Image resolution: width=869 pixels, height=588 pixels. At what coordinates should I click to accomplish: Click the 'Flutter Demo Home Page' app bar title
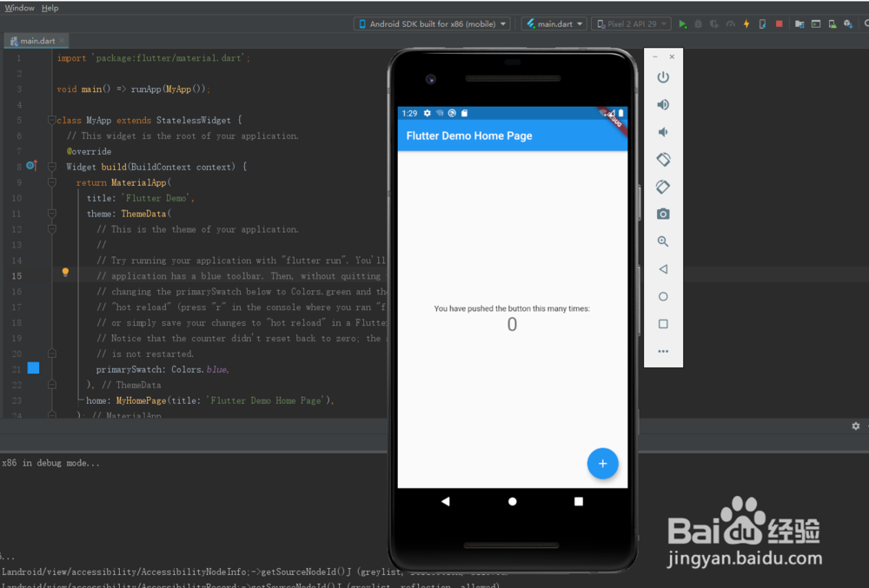(x=469, y=135)
